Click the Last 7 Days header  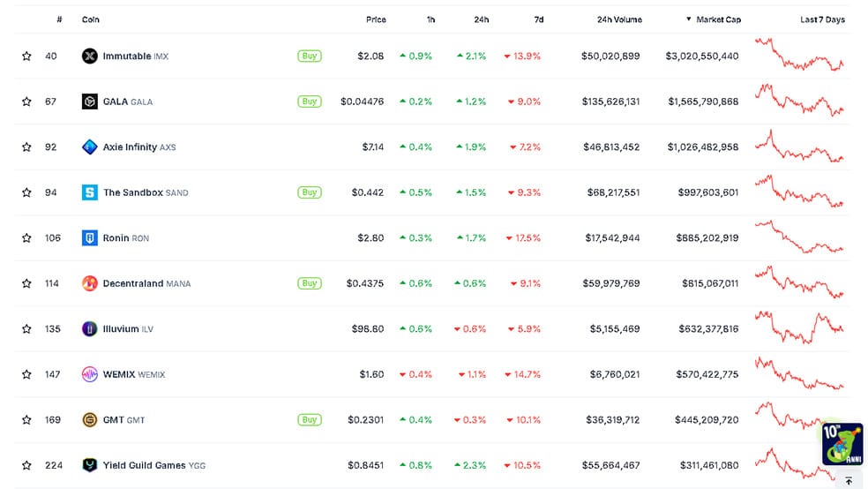[x=823, y=19]
